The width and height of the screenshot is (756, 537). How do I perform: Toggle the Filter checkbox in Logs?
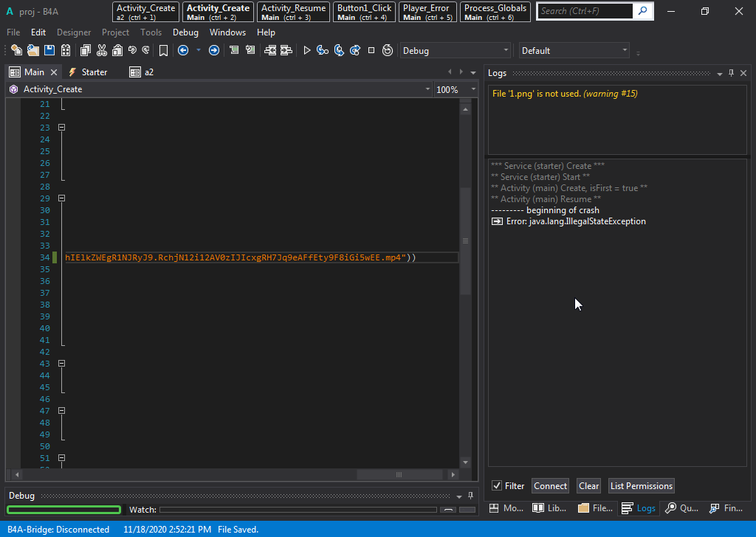(497, 486)
